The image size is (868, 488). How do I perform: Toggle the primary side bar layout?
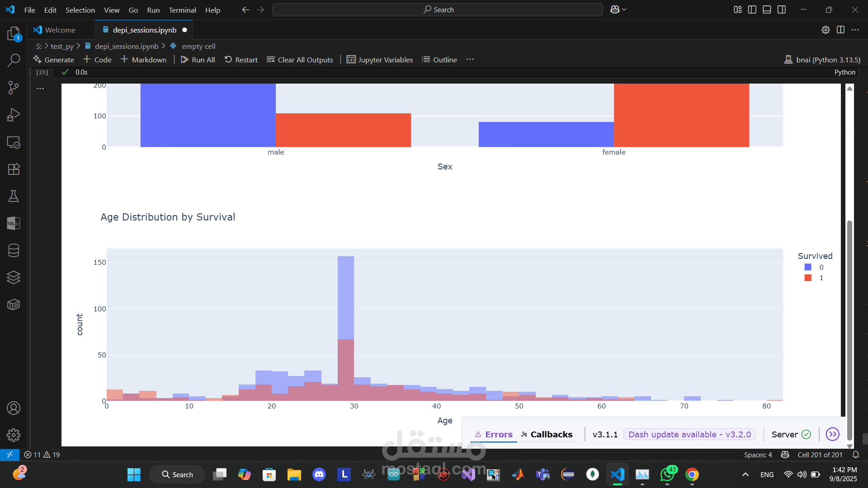coord(752,9)
